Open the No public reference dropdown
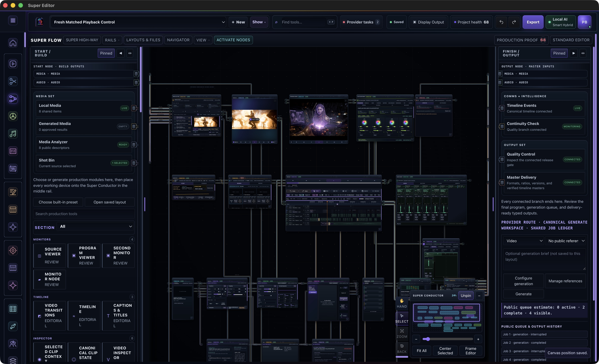Screen dimensions: 599x364 pyautogui.click(x=565, y=241)
